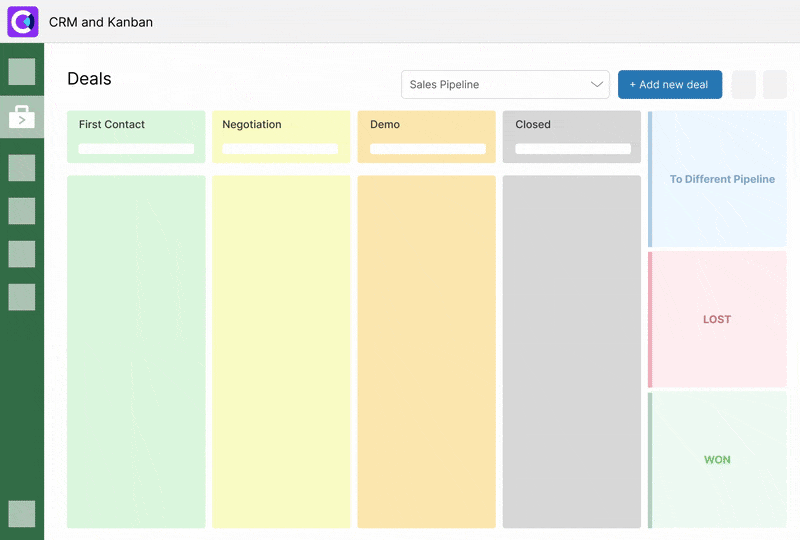Click the third sidebar icon below the briefcase

22,254
